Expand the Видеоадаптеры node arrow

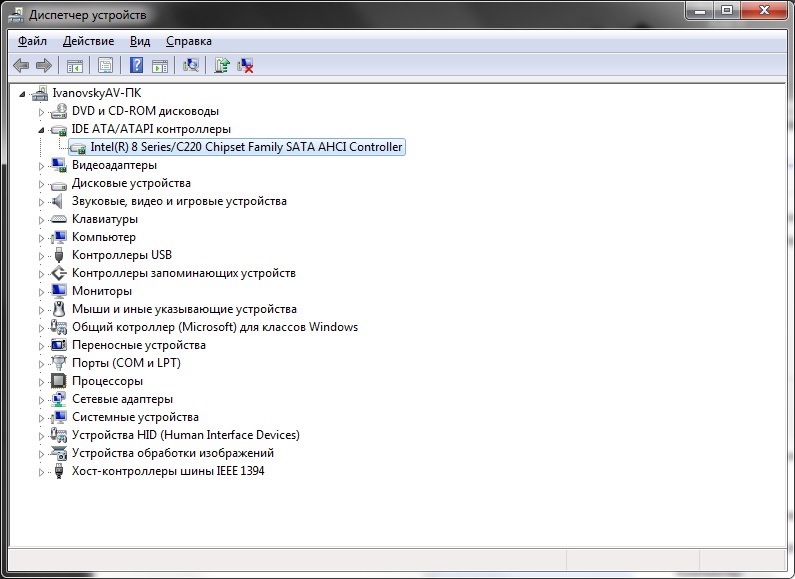tap(42, 166)
